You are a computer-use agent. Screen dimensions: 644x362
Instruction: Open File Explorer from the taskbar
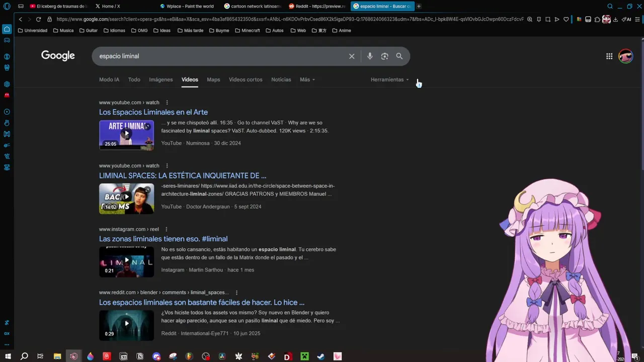[x=57, y=356]
